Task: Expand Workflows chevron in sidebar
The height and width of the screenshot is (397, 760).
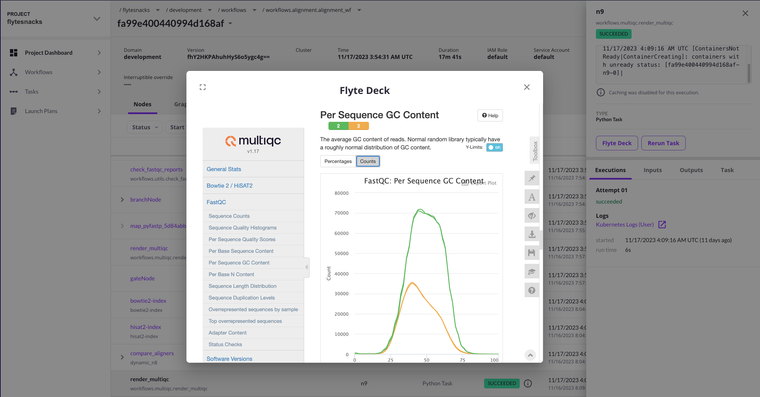Action: pyautogui.click(x=99, y=72)
